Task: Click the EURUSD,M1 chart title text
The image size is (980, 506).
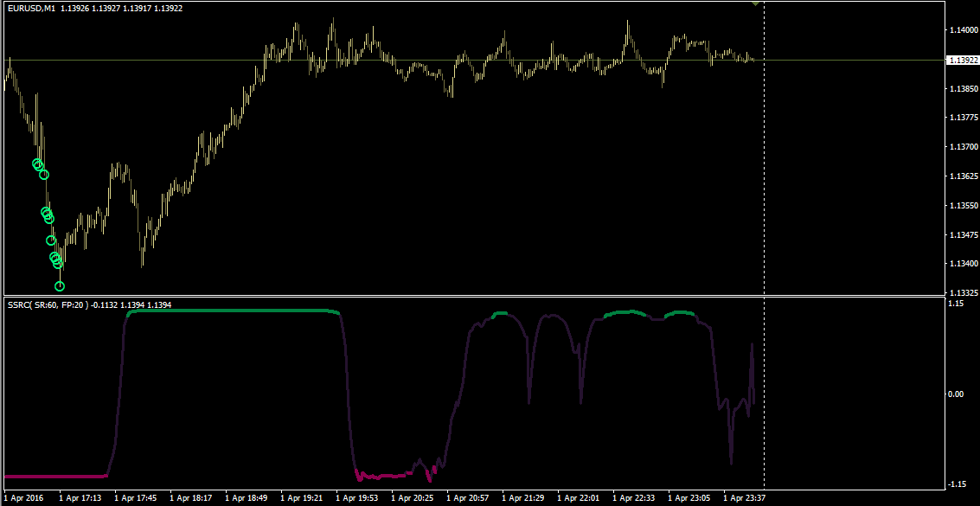Action: click(30, 8)
